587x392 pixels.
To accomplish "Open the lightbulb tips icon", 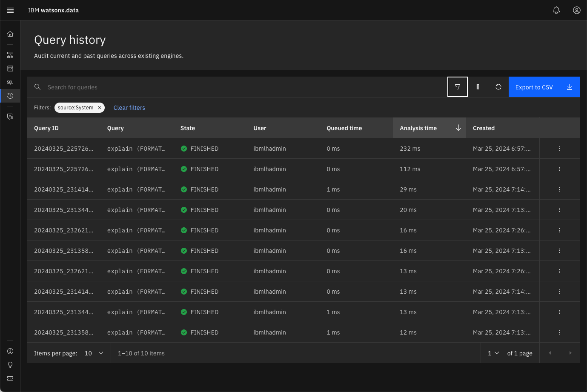I will (10, 365).
